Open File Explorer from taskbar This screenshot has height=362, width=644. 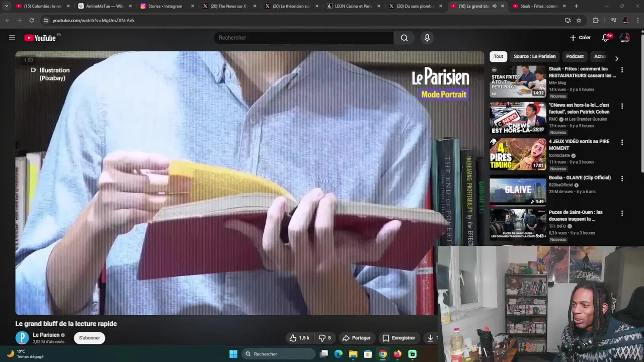pos(353,354)
